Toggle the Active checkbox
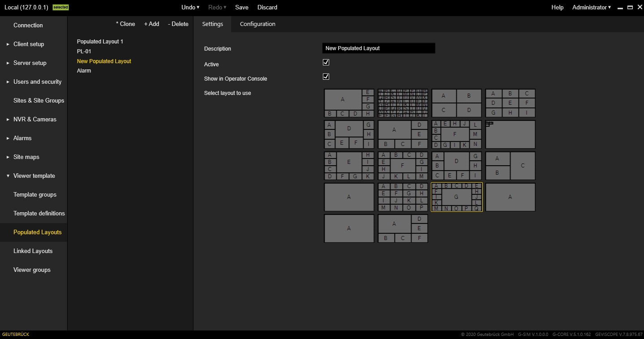Screen dimensions: 644x339 pyautogui.click(x=326, y=62)
